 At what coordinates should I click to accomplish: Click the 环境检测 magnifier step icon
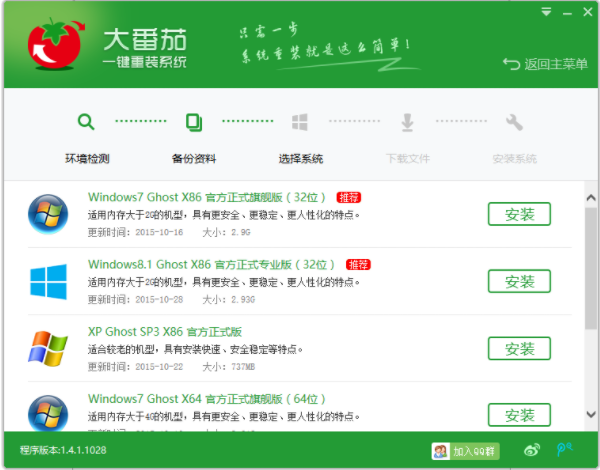click(86, 123)
